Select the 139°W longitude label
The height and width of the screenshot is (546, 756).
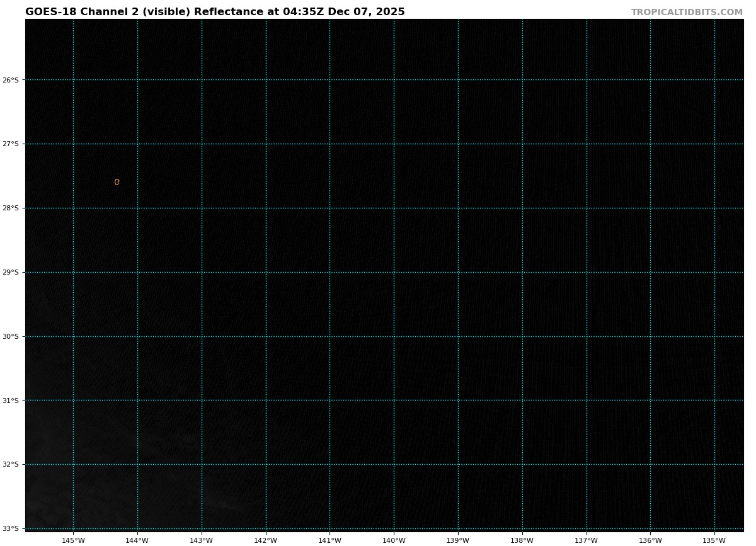(x=458, y=540)
